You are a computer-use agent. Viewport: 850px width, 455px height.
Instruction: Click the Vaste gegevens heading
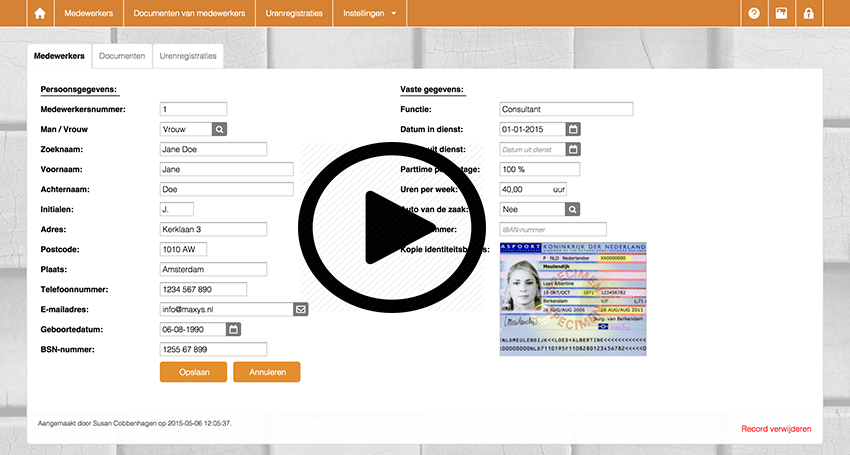point(432,89)
